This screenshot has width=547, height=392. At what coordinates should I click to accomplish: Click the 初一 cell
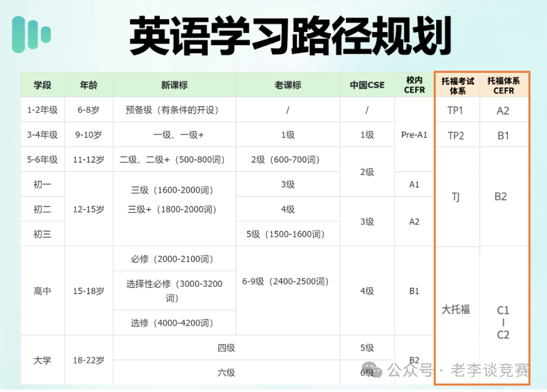coord(43,184)
